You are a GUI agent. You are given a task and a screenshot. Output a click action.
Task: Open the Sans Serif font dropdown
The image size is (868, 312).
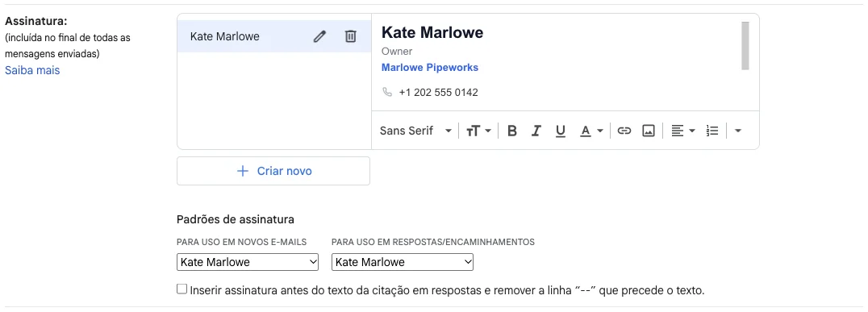coord(415,131)
